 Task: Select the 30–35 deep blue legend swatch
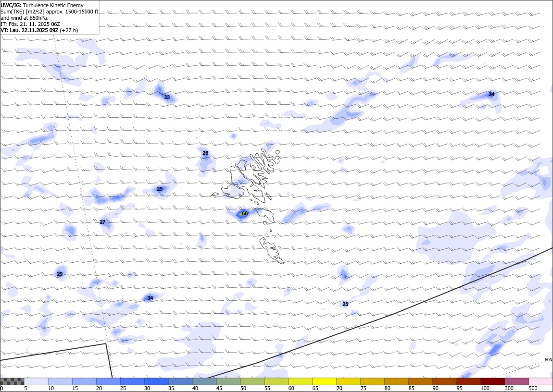coord(156,381)
